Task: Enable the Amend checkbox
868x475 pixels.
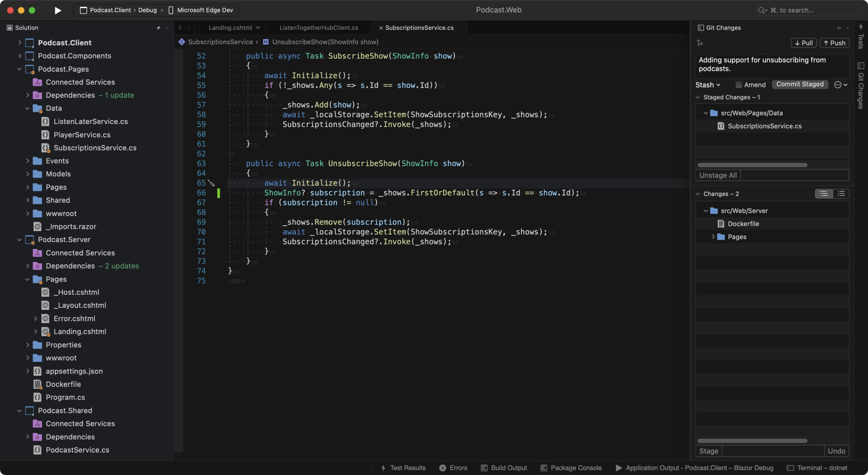Action: pyautogui.click(x=739, y=85)
